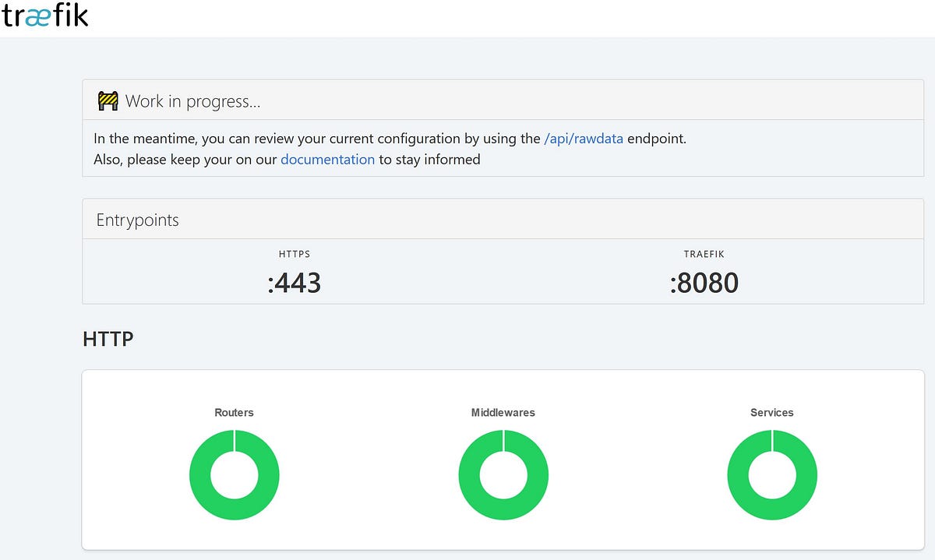Click the Services chart label

click(x=772, y=413)
